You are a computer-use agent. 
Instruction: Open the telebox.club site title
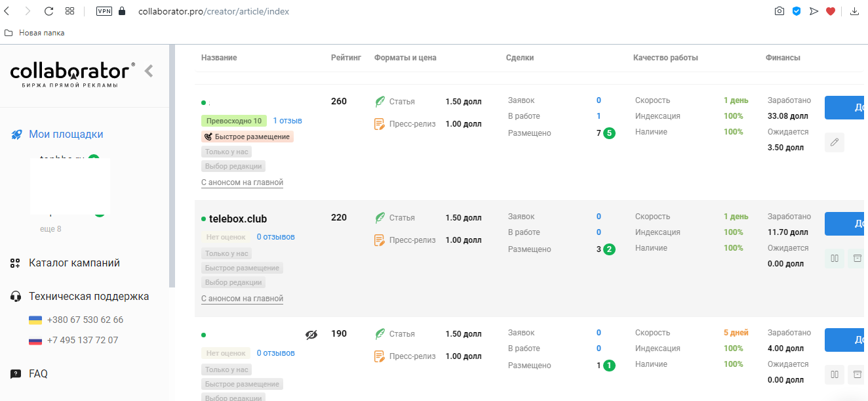tap(238, 219)
